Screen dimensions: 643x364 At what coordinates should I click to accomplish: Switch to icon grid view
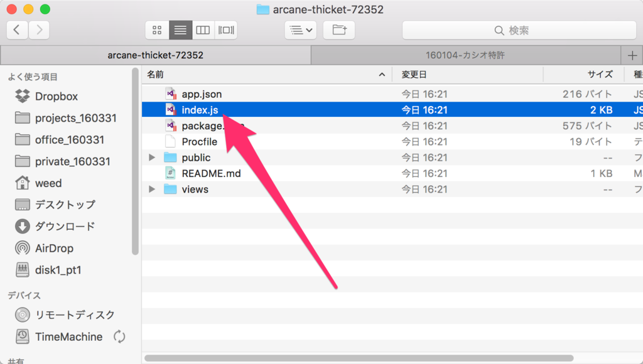point(157,30)
